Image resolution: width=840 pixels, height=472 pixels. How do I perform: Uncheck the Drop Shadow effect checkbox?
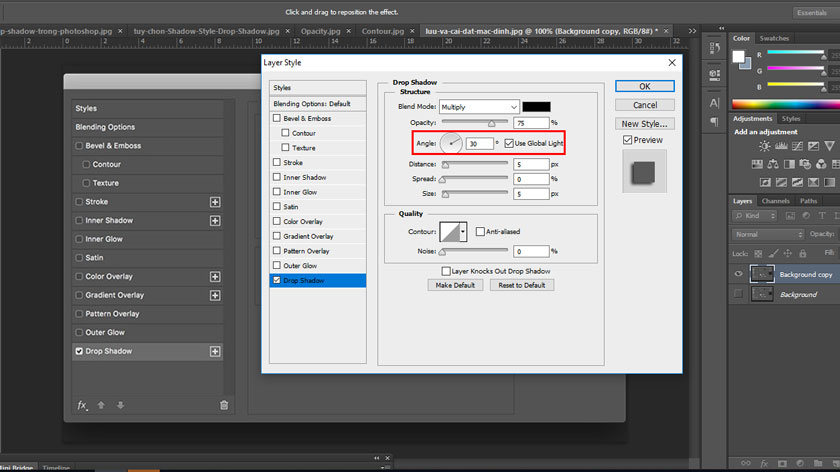(x=277, y=280)
